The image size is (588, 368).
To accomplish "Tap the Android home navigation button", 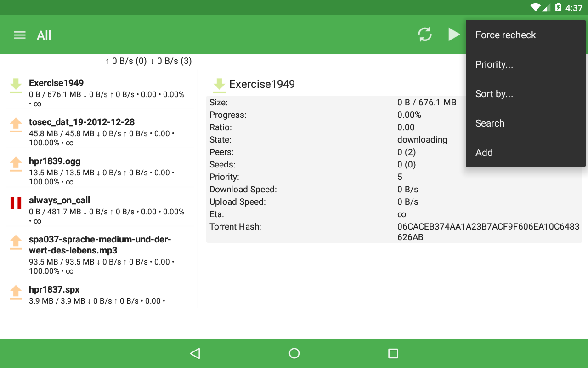I will [294, 353].
